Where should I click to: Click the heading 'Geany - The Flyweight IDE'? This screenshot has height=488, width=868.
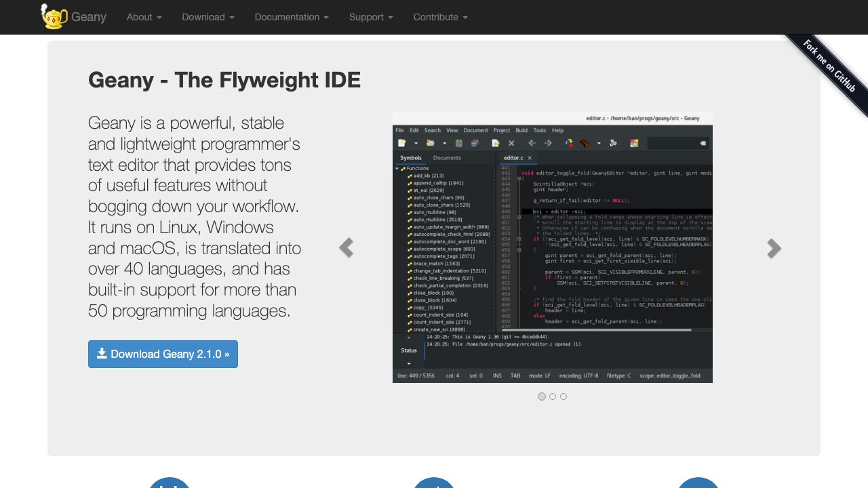point(224,80)
